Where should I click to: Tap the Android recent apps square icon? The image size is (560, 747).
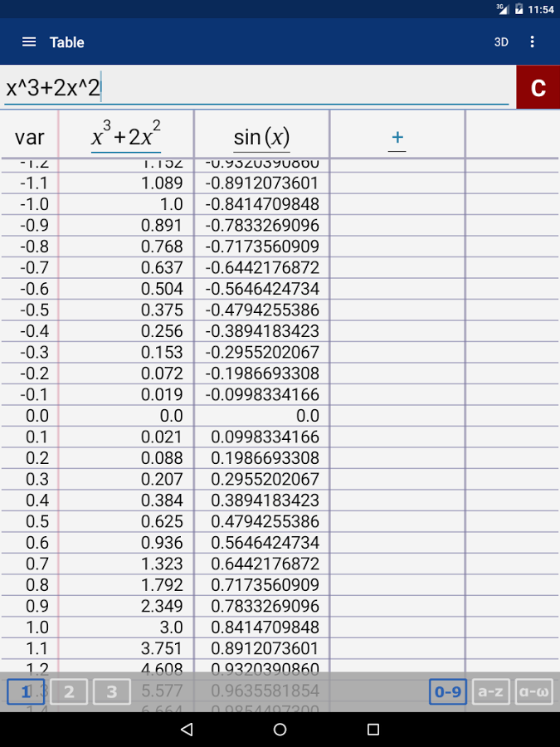click(373, 729)
